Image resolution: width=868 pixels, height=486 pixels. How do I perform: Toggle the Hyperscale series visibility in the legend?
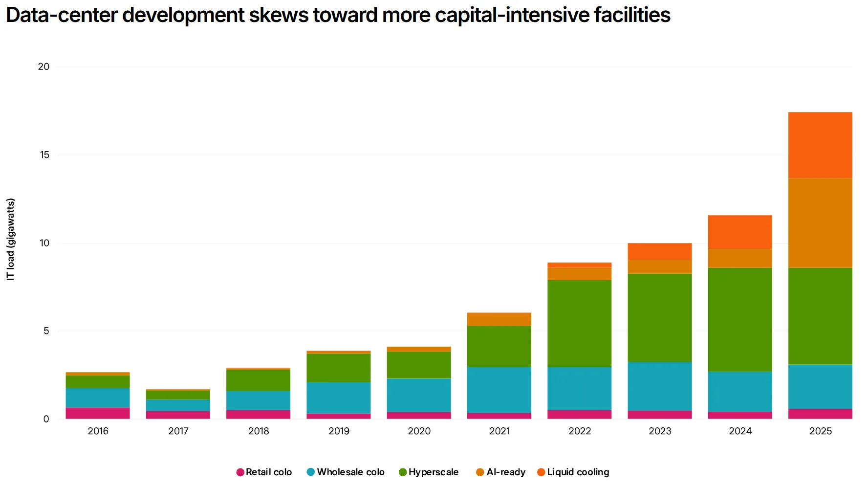(433, 472)
